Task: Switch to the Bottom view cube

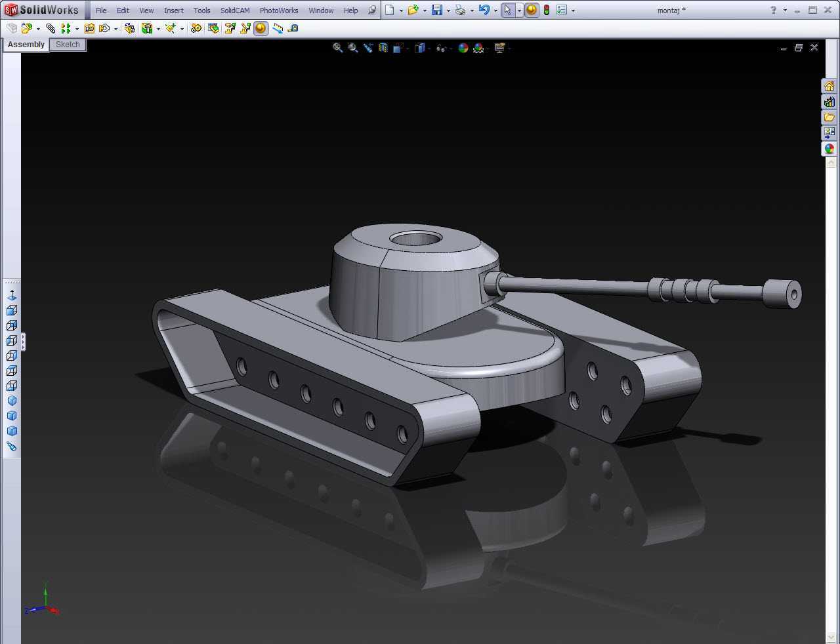Action: tap(12, 386)
